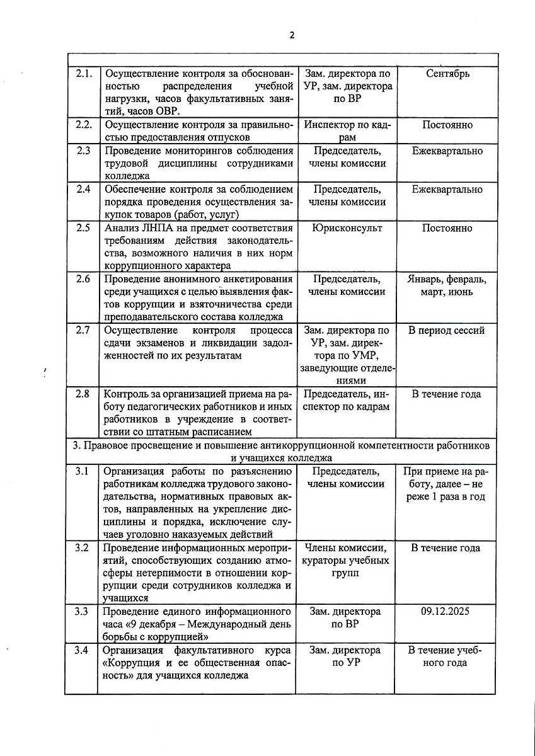Click the deadline cell 'Сентябрь'

pyautogui.click(x=447, y=74)
